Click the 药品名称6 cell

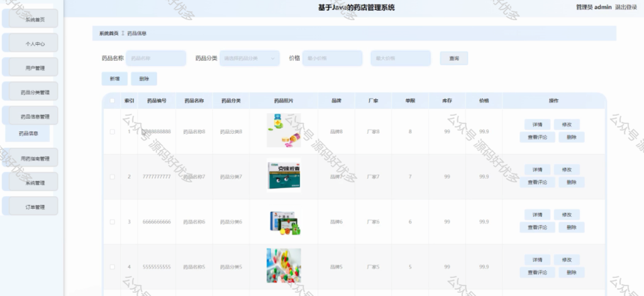tap(194, 222)
